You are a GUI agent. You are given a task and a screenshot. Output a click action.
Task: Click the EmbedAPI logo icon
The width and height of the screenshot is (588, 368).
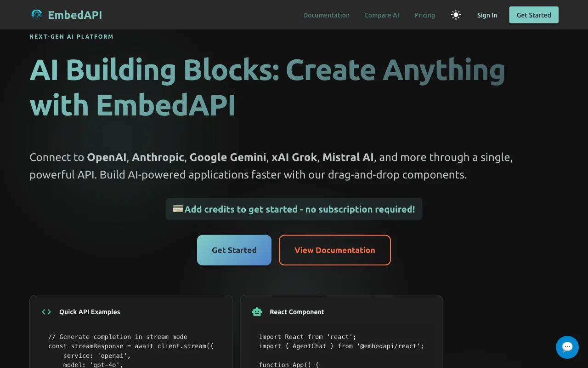[36, 15]
